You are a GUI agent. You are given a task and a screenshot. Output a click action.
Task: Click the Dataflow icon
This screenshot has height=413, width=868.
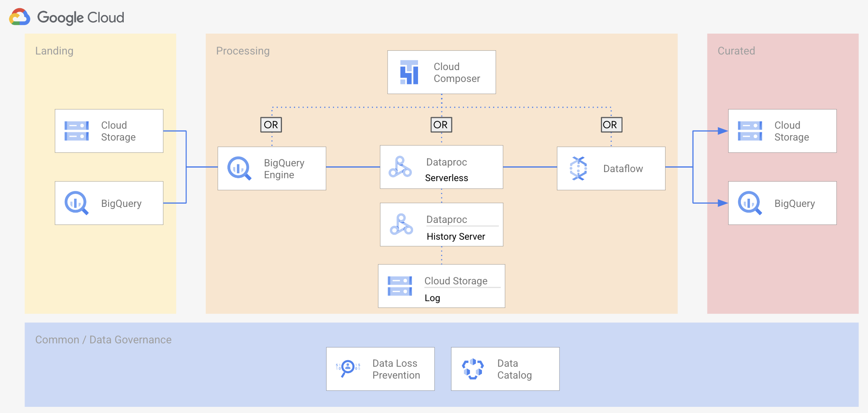[x=578, y=168]
